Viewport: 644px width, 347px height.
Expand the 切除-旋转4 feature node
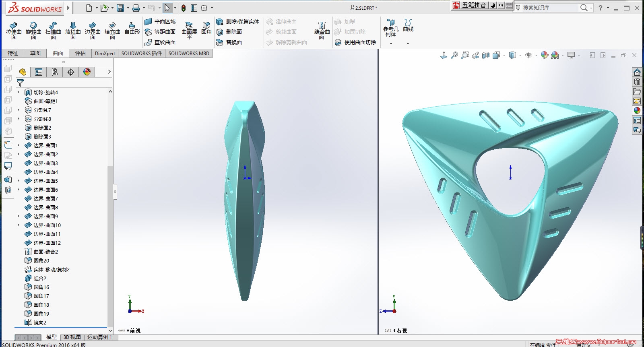(18, 92)
